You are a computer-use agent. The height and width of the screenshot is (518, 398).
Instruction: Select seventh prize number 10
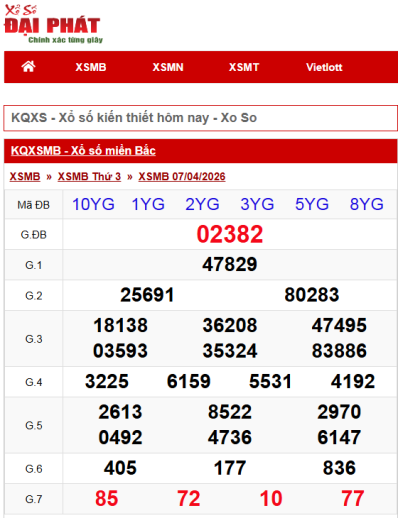[x=271, y=499]
